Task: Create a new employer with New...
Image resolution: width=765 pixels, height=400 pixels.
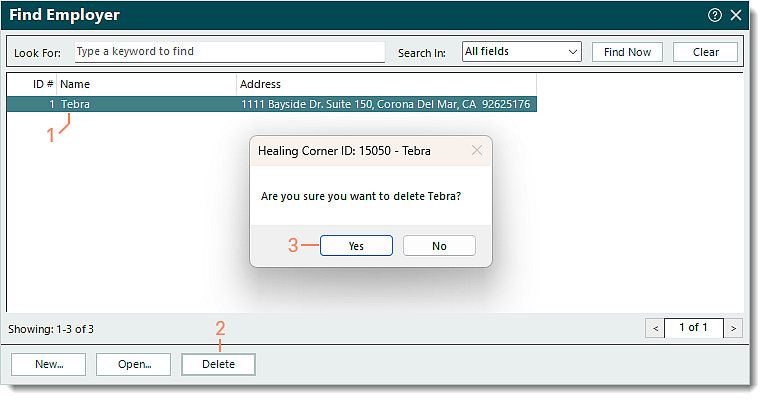Action: [49, 364]
